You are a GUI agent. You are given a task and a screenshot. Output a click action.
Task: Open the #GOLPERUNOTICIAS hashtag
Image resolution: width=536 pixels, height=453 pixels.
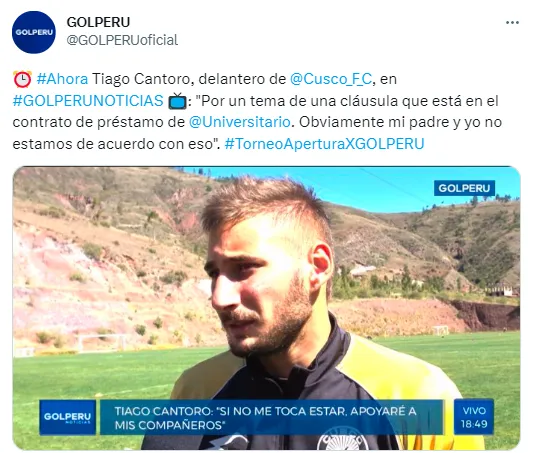tap(88, 101)
